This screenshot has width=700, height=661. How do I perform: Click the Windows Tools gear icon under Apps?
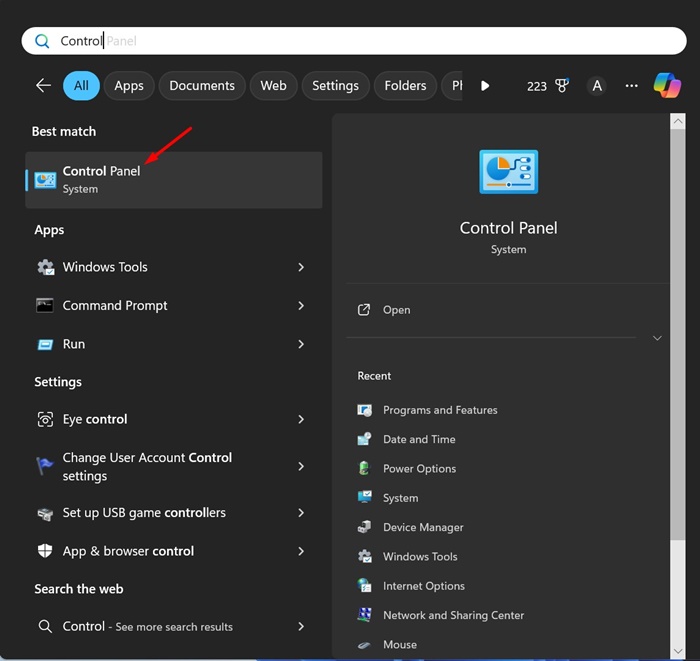[45, 267]
